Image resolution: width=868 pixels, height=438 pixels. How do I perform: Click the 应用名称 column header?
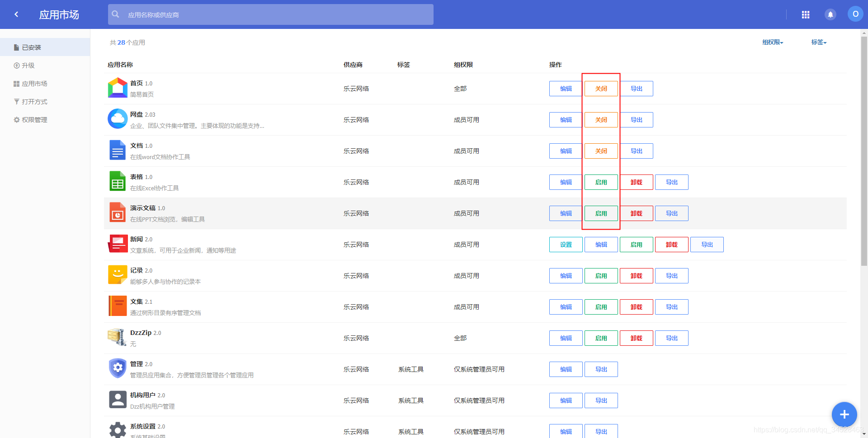(120, 65)
